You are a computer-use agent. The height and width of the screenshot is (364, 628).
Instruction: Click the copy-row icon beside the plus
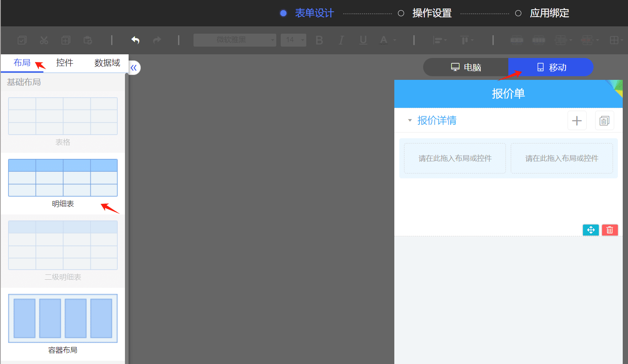(604, 120)
